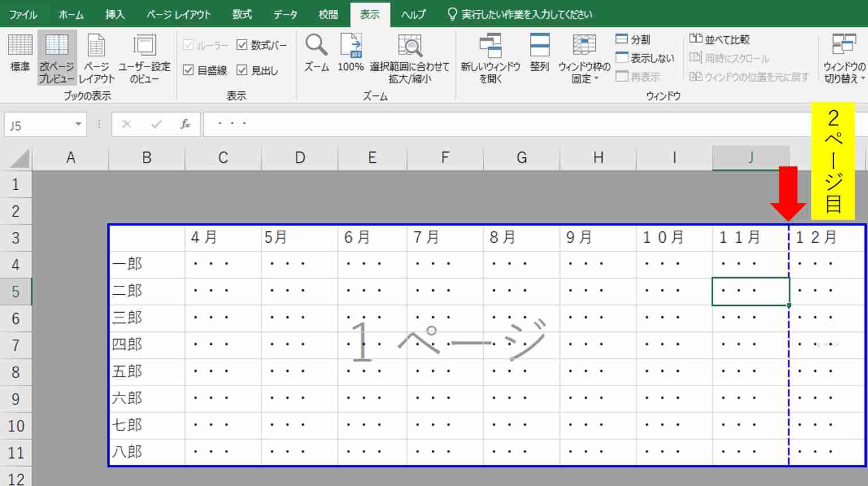Image resolution: width=868 pixels, height=486 pixels.
Task: Open the データ tab
Action: click(x=286, y=14)
